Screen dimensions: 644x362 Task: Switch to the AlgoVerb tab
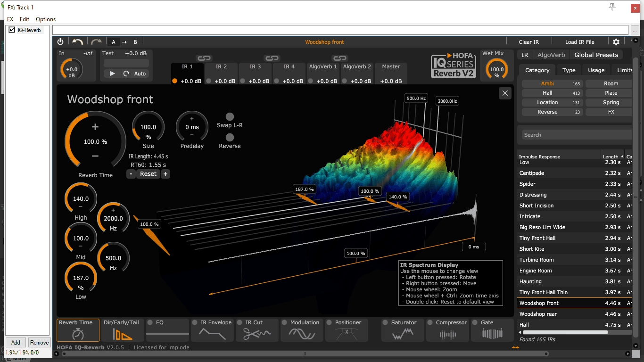point(551,55)
